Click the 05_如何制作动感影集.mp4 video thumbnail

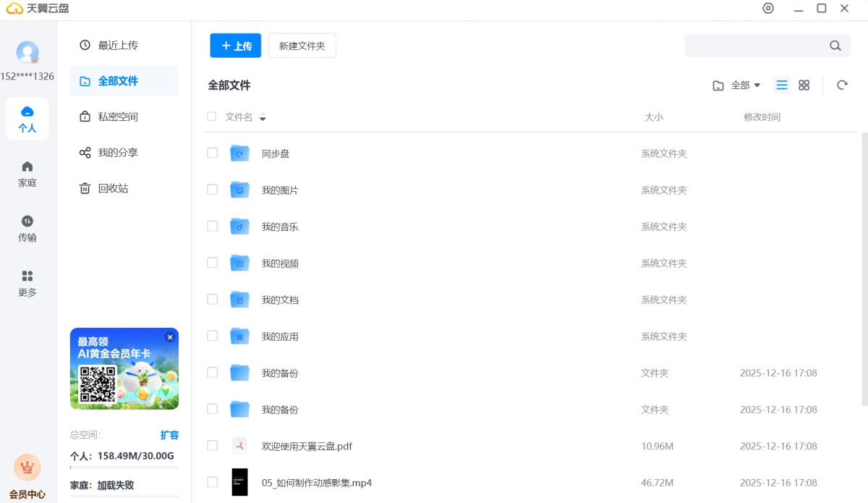point(239,482)
